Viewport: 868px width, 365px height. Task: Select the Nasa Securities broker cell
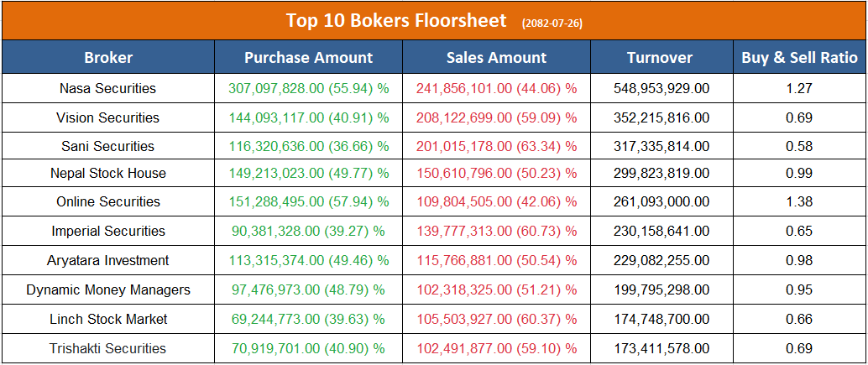[108, 88]
